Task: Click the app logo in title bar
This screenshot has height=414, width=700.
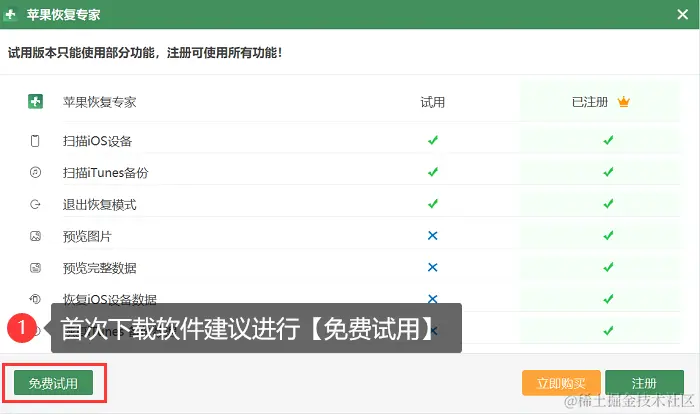Action: click(x=10, y=15)
